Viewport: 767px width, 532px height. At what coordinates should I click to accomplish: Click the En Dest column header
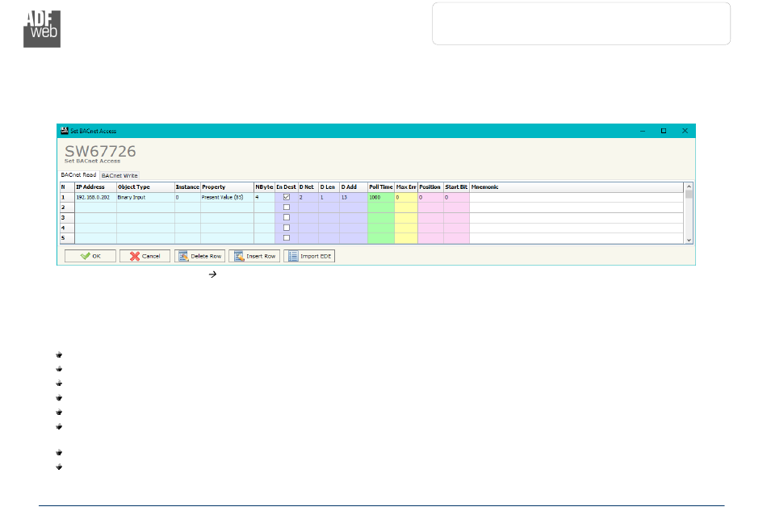point(287,187)
